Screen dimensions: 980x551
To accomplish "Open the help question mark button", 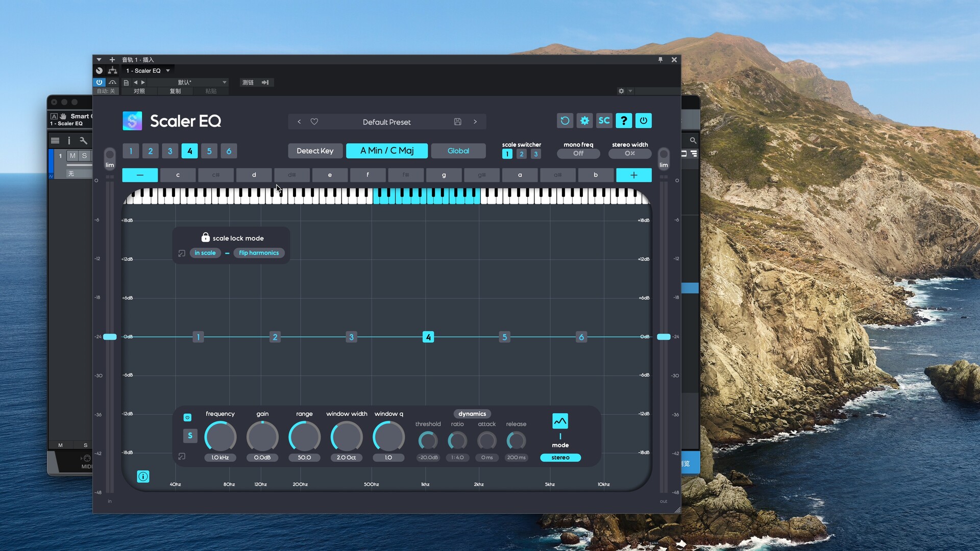I will (624, 121).
